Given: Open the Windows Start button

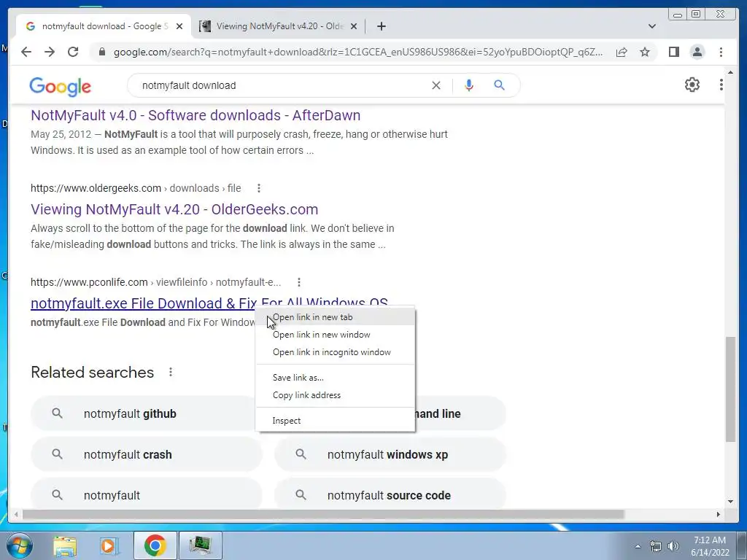Looking at the screenshot, I should pyautogui.click(x=19, y=545).
